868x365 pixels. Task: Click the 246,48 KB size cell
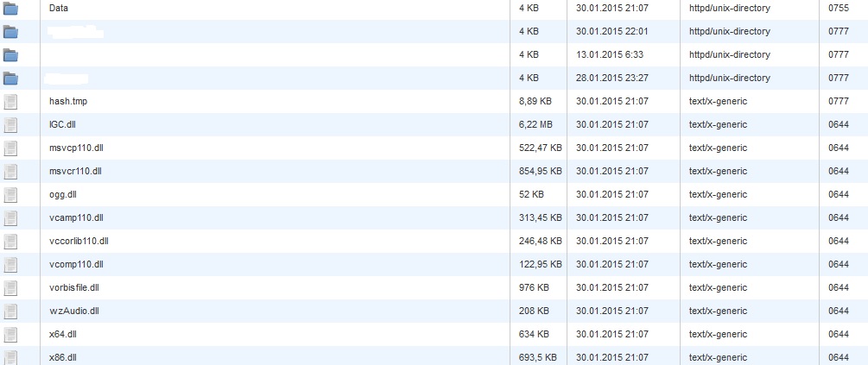click(x=541, y=241)
